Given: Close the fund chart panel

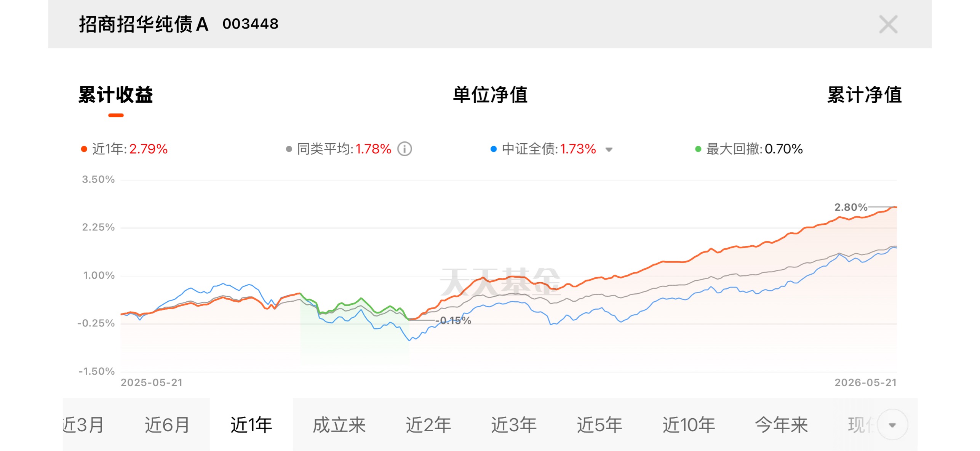Looking at the screenshot, I should 888,24.
